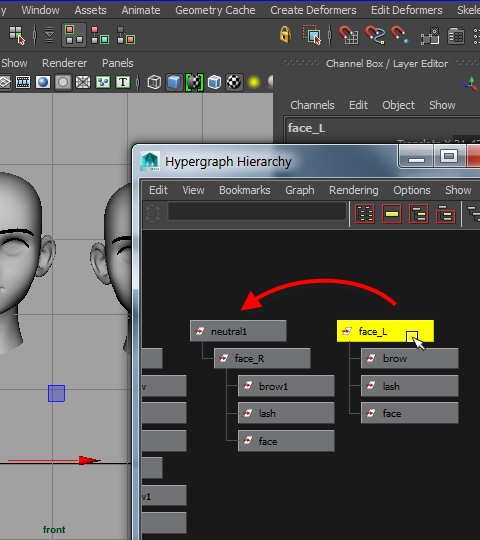This screenshot has height=540, width=480.
Task: Open Show menu in Channel Box
Action: click(442, 105)
